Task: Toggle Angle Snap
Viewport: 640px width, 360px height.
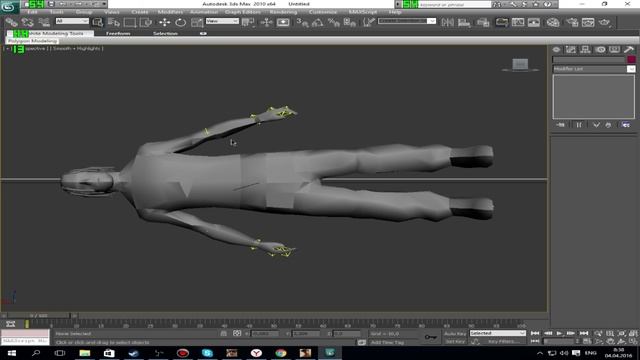Action: click(318, 22)
